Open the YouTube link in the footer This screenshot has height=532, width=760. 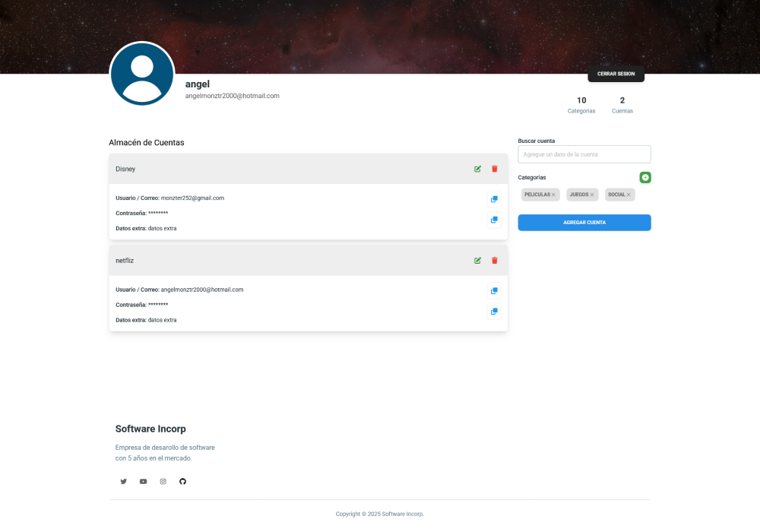[143, 481]
